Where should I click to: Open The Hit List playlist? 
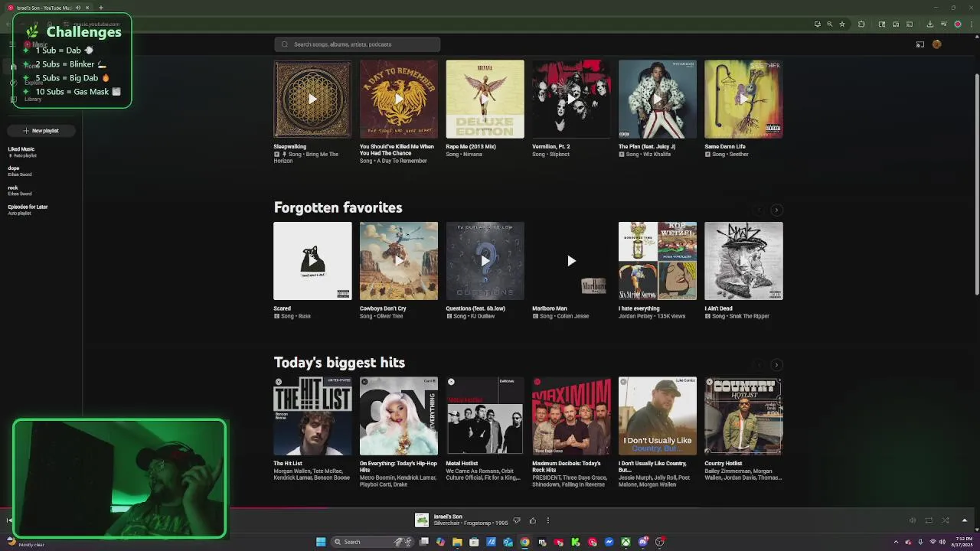(x=312, y=416)
